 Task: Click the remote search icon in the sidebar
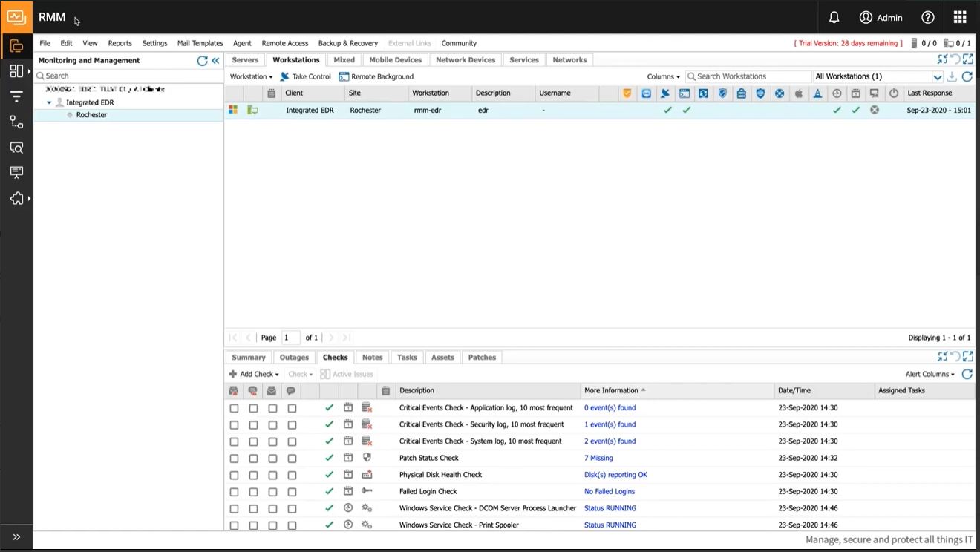pos(16,148)
